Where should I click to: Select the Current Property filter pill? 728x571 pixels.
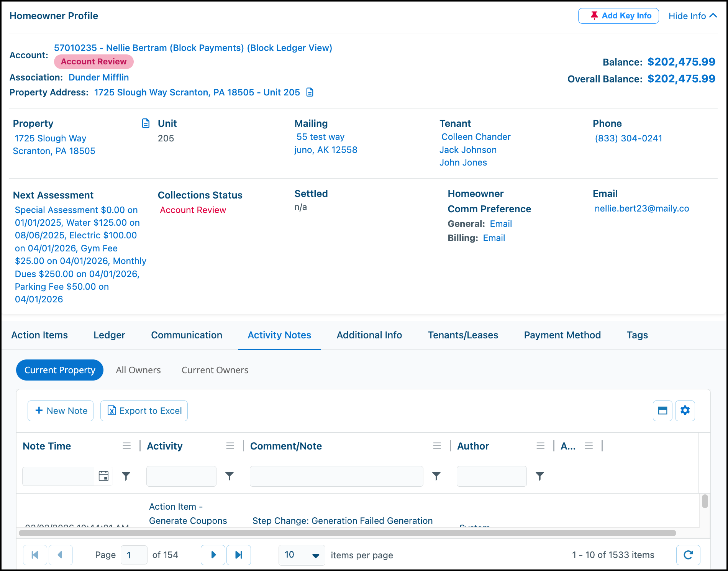coord(60,370)
